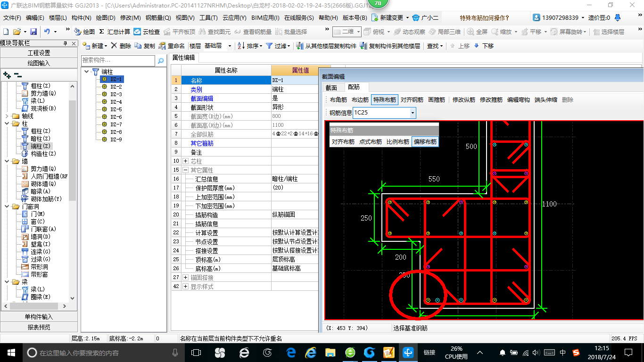Open Internet Explorer from taskbar
This screenshot has width=644, height=362.
click(x=310, y=352)
